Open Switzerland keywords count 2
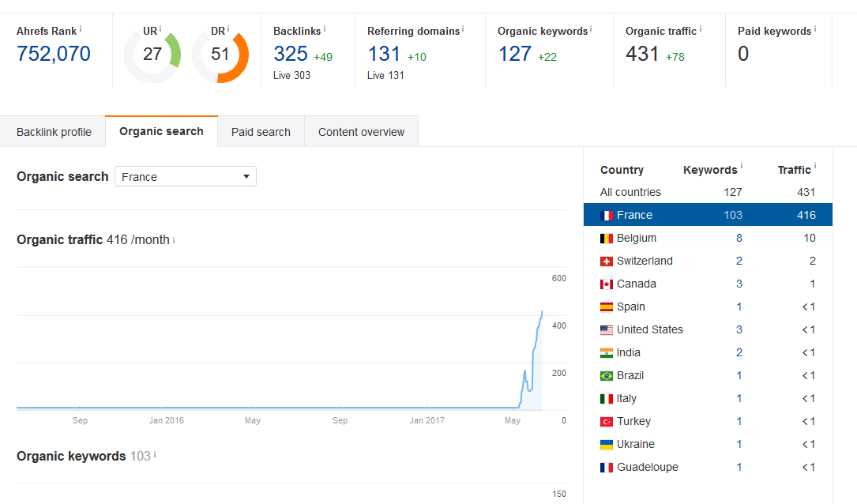 739,261
